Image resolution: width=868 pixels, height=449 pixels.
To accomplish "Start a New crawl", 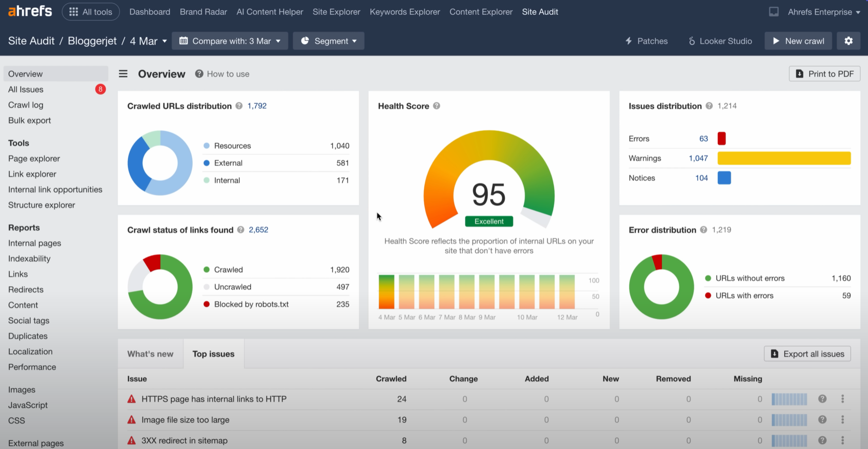I will point(798,41).
